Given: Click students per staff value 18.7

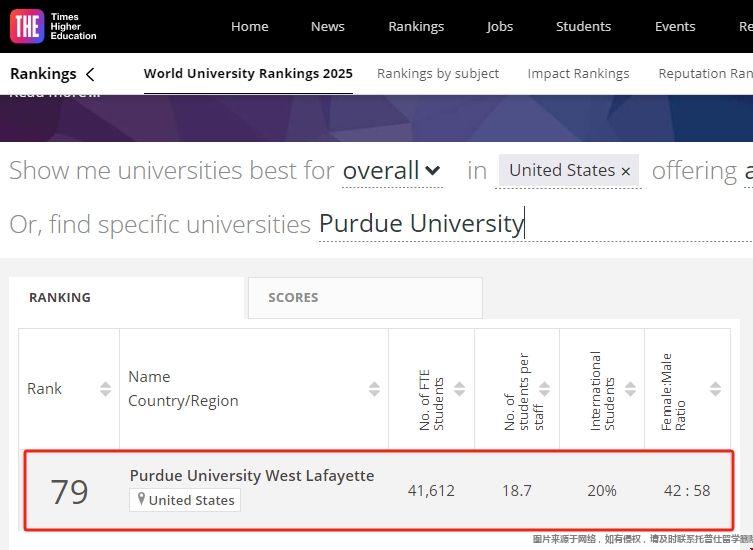Looking at the screenshot, I should (x=517, y=490).
